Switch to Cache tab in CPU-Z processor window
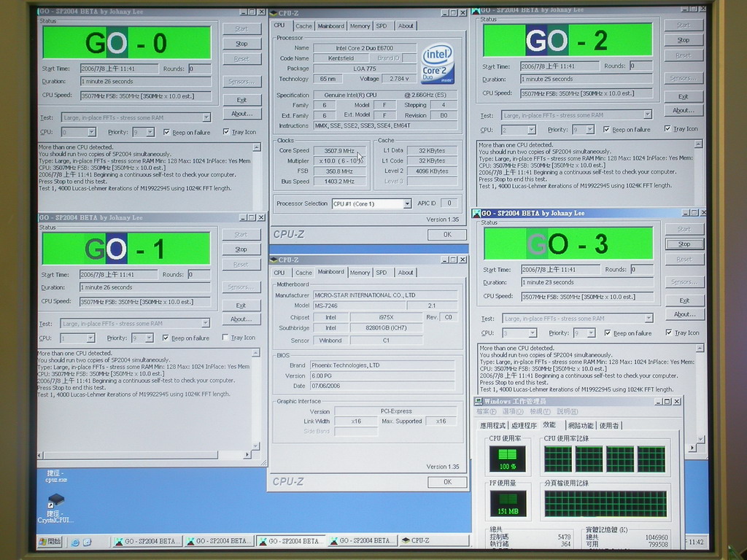Screen dimensions: 747x560 (x=303, y=26)
